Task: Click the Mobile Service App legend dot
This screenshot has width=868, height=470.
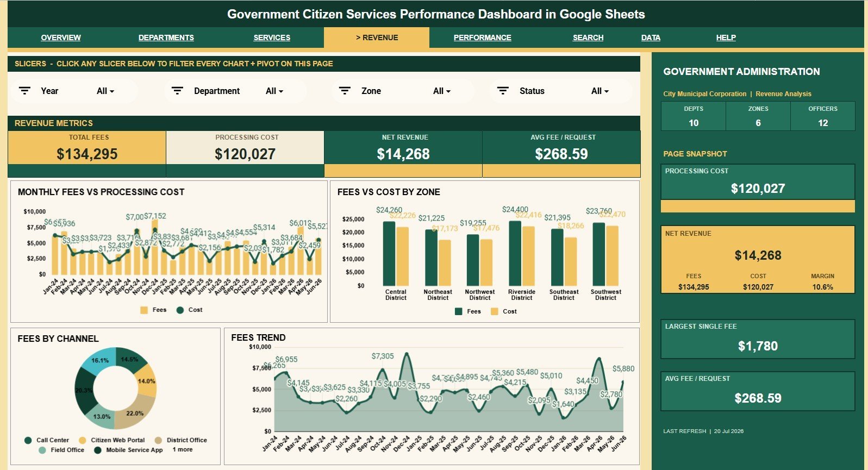Action: tap(98, 450)
